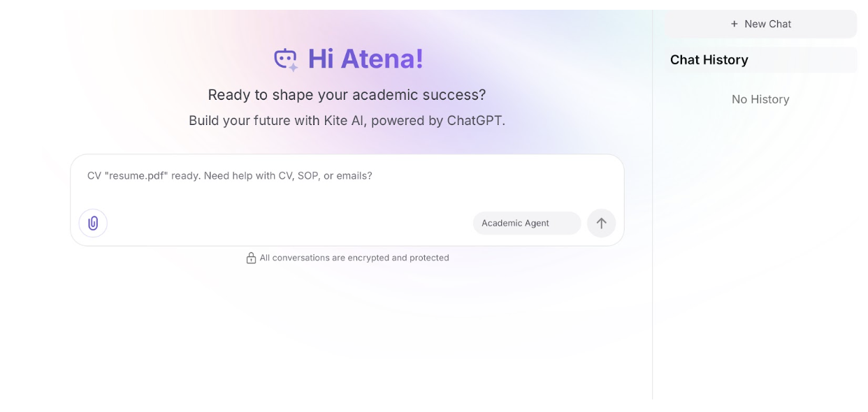The height and width of the screenshot is (412, 868).
Task: Open the Academic Agent mode dropdown
Action: (x=526, y=223)
